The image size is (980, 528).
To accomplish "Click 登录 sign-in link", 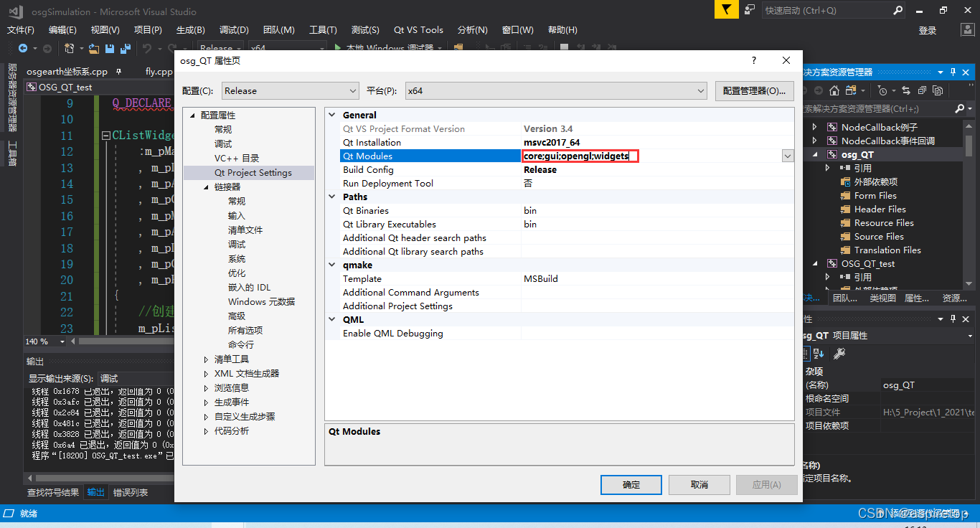I will click(x=928, y=31).
